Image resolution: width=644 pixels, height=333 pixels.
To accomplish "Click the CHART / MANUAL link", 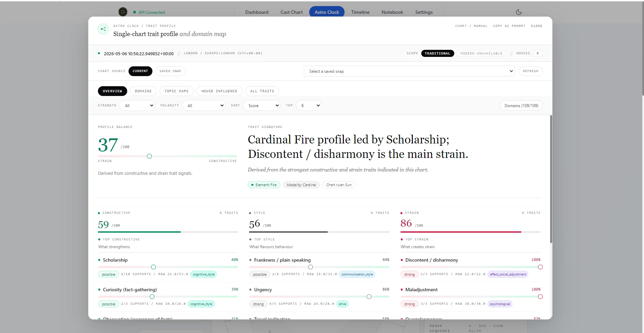I will click(x=471, y=26).
